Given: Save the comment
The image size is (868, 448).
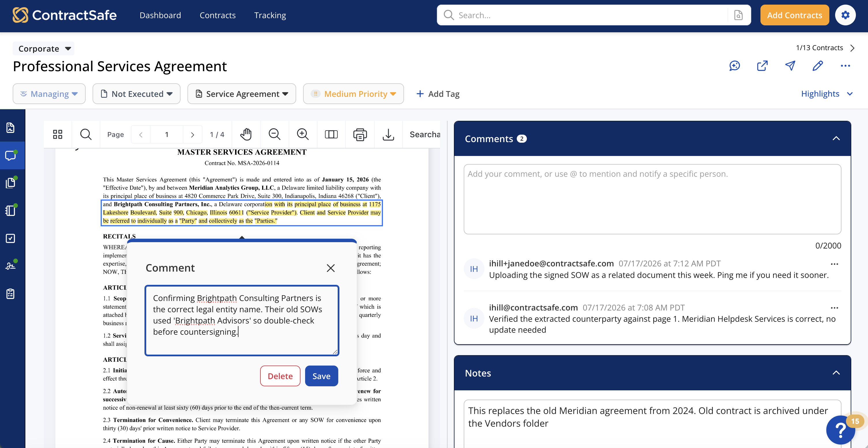Looking at the screenshot, I should pos(321,376).
